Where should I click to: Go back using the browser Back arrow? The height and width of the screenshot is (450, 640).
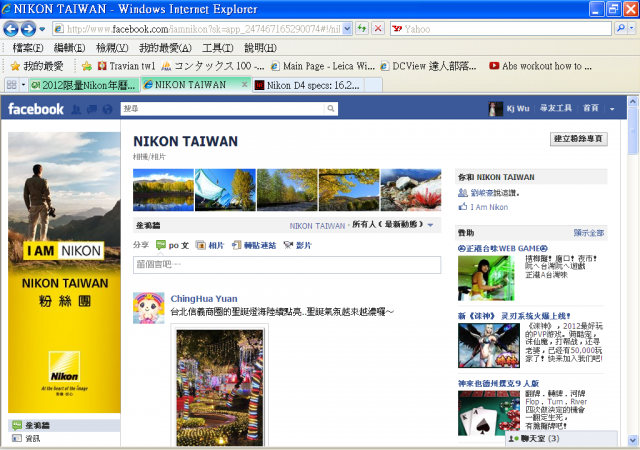click(11, 29)
